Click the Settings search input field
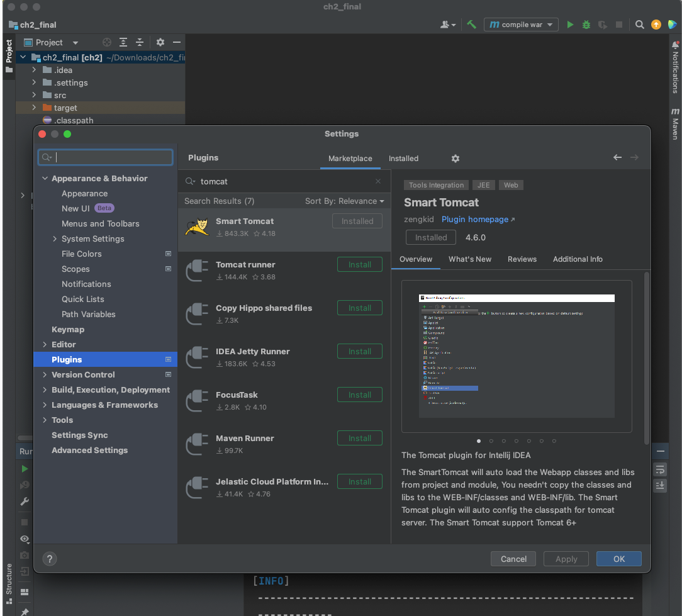The width and height of the screenshot is (682, 616). point(106,157)
